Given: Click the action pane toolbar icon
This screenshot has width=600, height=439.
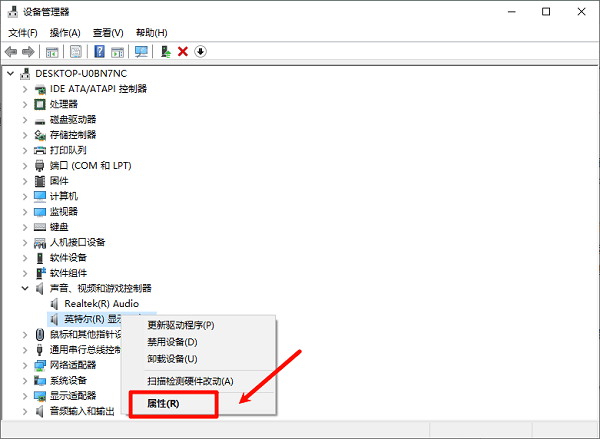Looking at the screenshot, I should tap(117, 52).
